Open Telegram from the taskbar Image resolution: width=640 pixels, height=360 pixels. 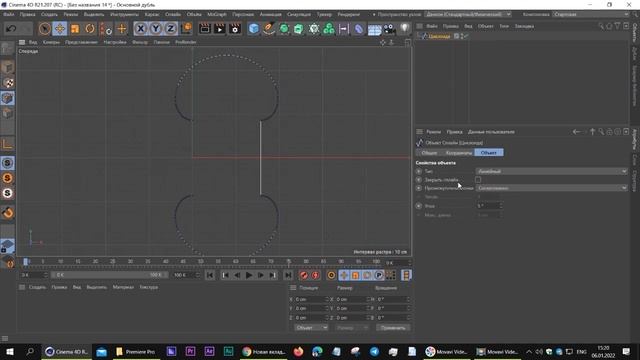coord(374,351)
